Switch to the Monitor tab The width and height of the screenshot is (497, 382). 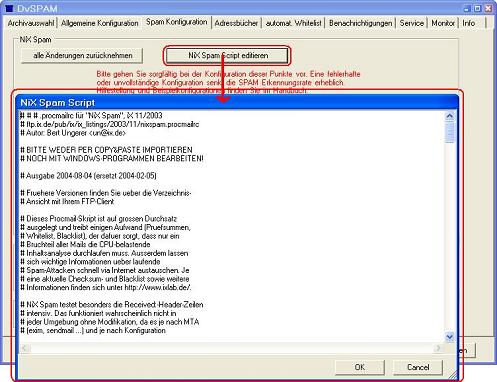click(443, 23)
